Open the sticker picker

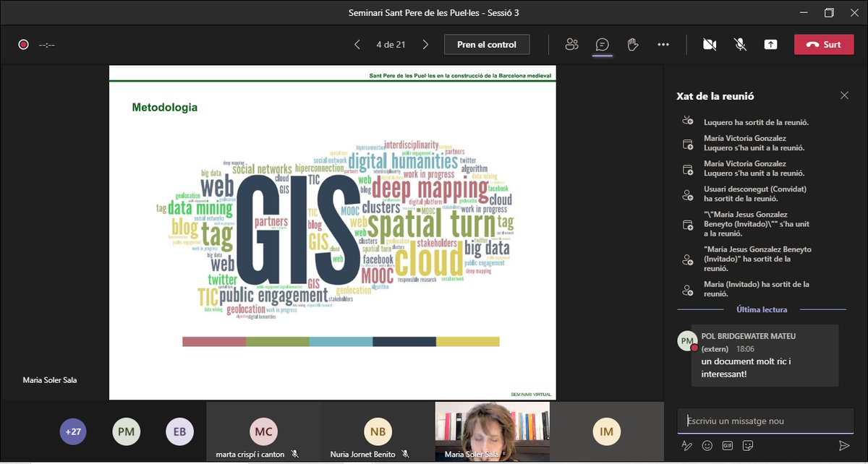(749, 446)
